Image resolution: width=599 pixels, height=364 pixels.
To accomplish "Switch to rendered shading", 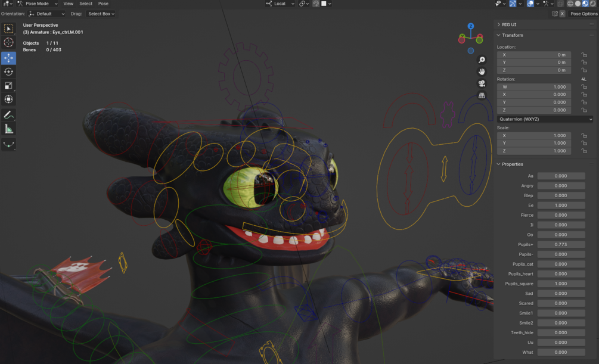I will (x=592, y=4).
